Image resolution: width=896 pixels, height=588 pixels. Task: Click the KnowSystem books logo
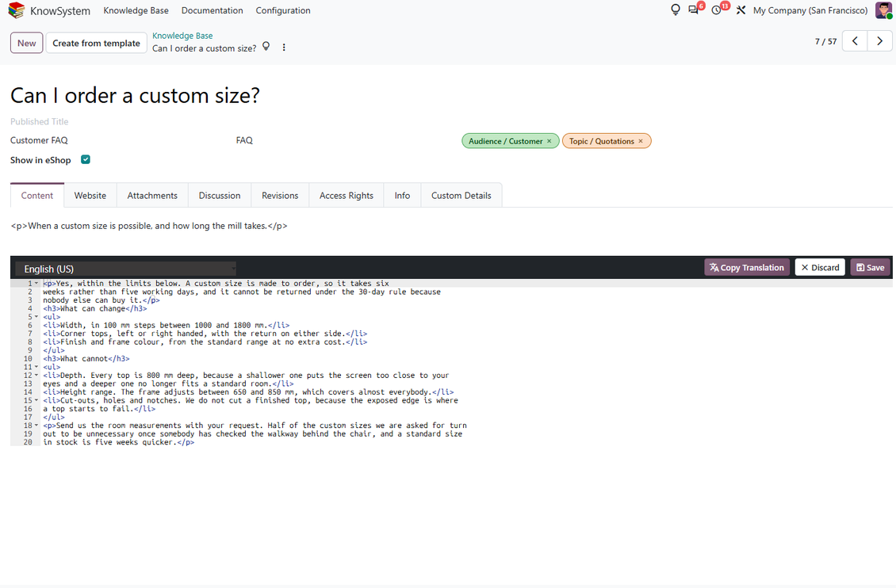[x=17, y=10]
